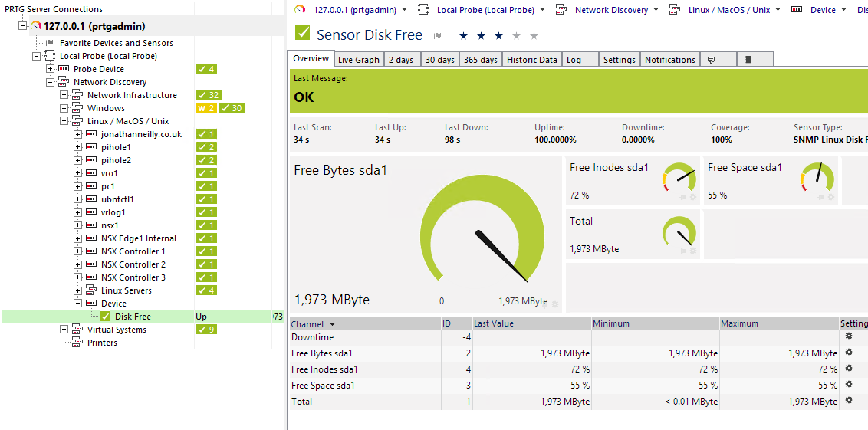This screenshot has width=868, height=430.
Task: Collapse the Device node
Action: 78,304
